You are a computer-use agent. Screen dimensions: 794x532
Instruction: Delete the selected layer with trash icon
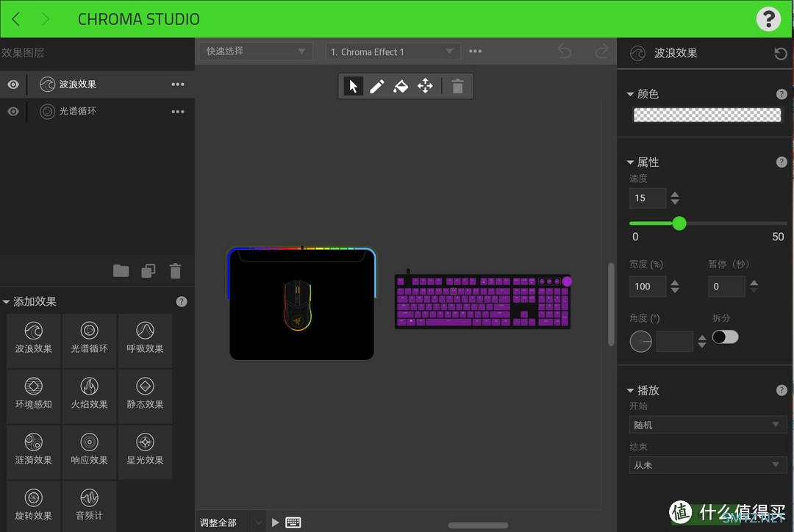(x=175, y=271)
